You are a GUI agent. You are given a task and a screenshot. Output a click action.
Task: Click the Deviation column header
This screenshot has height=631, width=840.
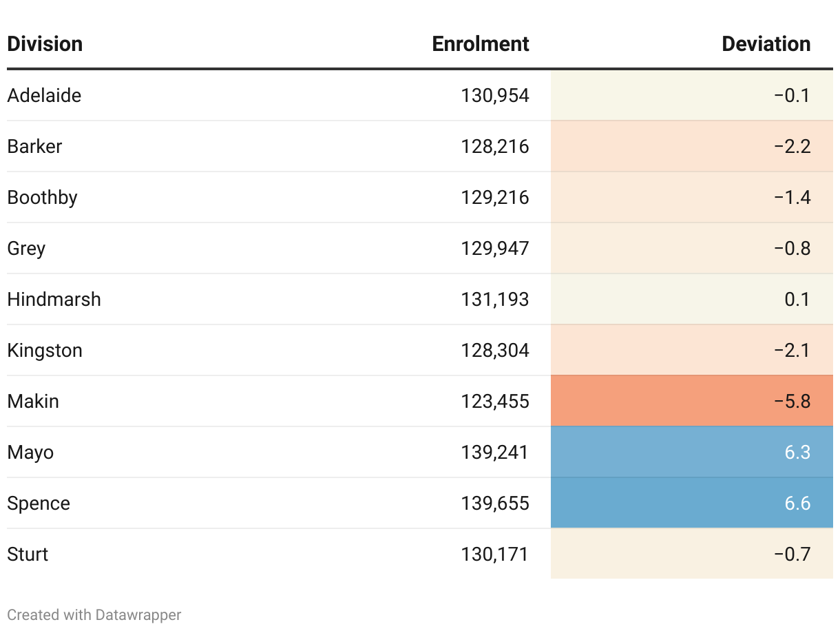point(766,44)
